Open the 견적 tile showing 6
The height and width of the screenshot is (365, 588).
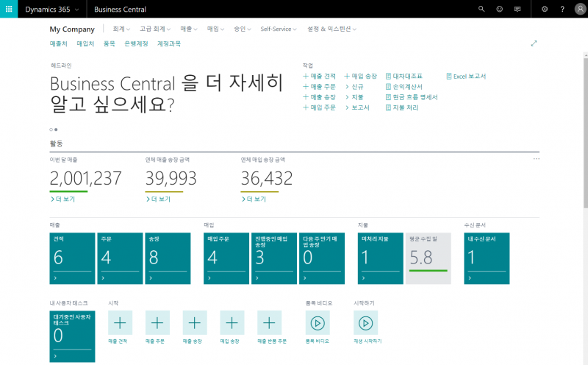coord(72,258)
